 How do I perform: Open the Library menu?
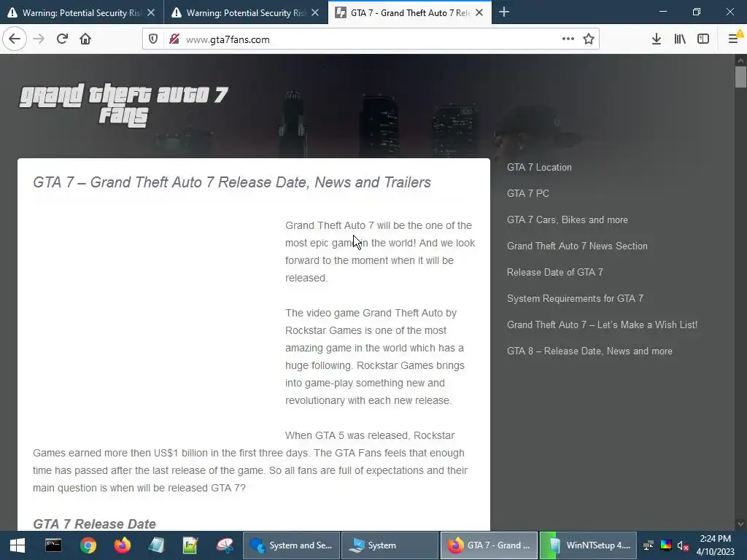coord(680,39)
